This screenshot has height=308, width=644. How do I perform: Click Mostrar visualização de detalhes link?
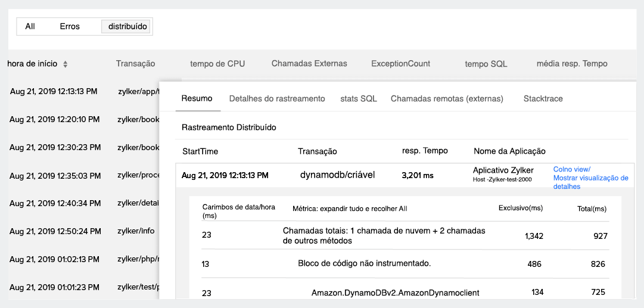tap(590, 182)
